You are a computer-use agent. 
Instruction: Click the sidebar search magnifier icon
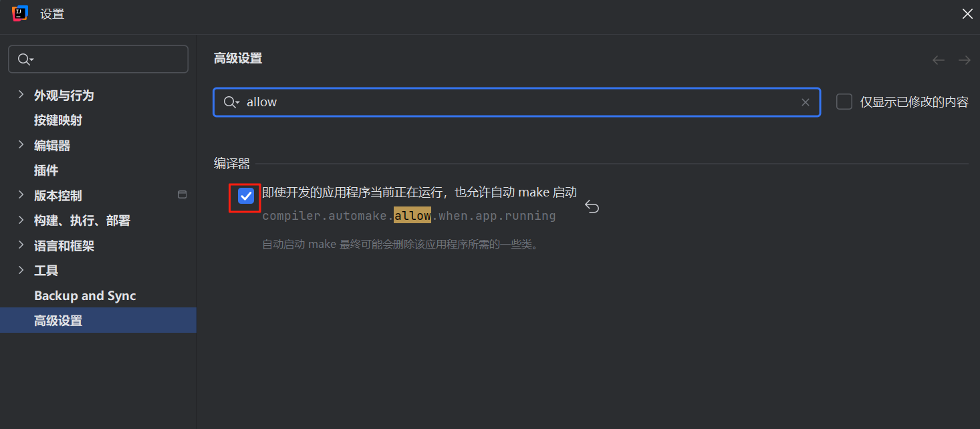tap(24, 59)
